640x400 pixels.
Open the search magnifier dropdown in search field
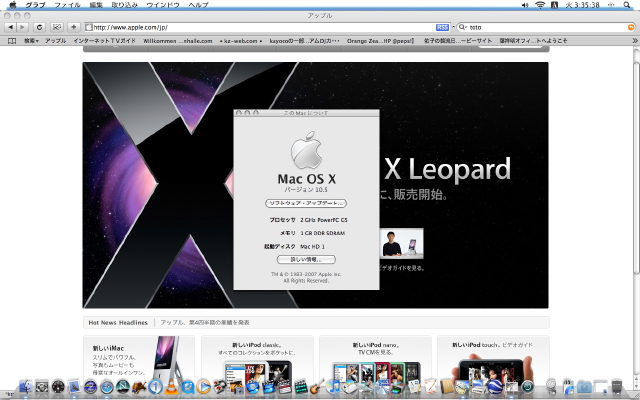coord(462,27)
